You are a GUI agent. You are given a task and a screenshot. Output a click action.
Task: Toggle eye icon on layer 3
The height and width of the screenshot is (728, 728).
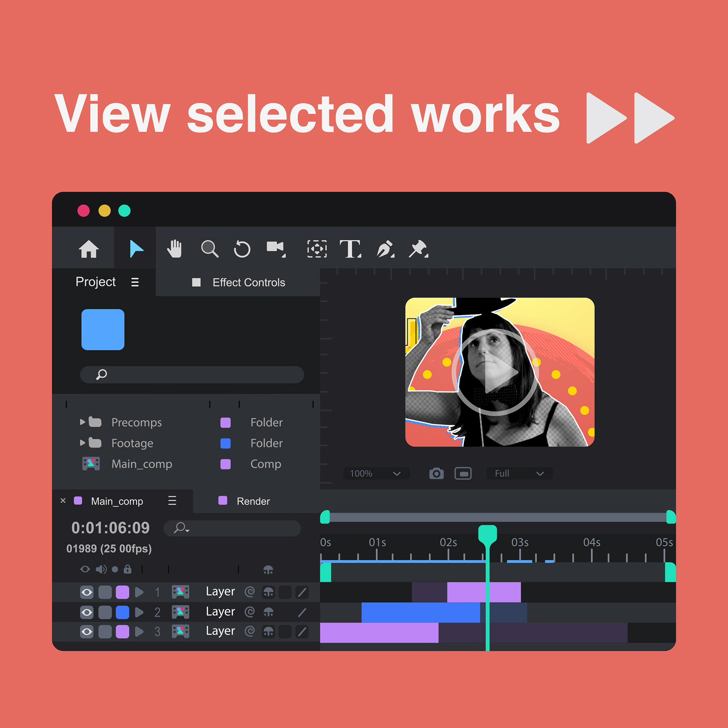87,632
